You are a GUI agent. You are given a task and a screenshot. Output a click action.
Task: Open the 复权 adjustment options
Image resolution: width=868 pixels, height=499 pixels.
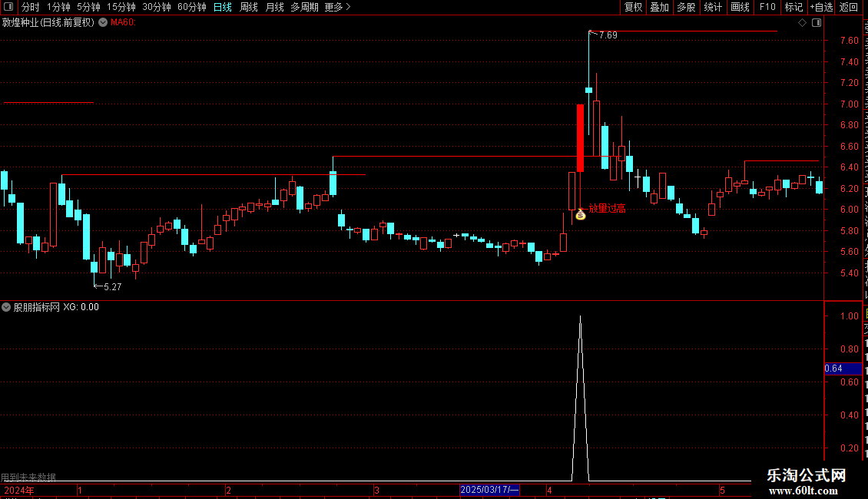633,7
